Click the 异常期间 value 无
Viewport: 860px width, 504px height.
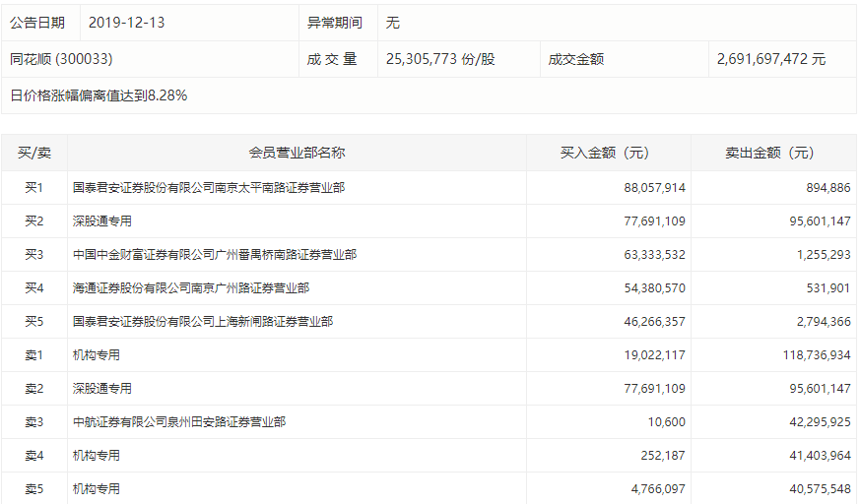393,23
